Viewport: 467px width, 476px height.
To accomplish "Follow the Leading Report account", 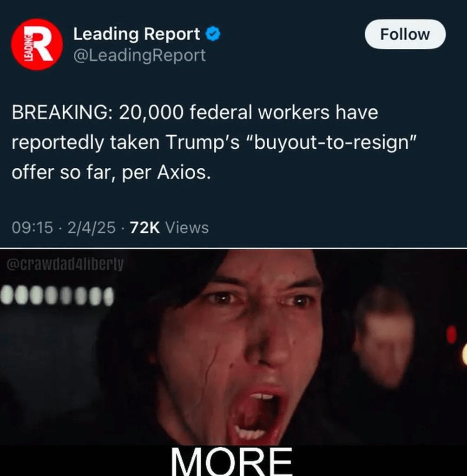I will tap(405, 34).
